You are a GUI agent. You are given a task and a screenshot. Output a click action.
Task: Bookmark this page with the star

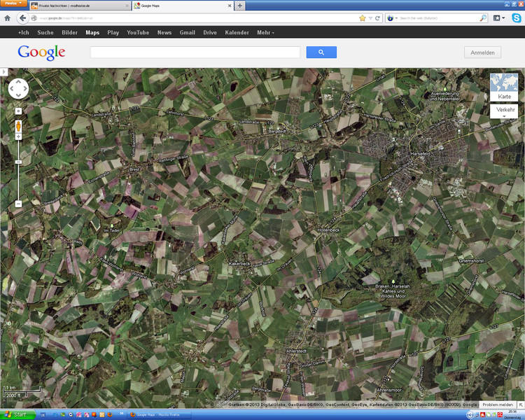[363, 18]
